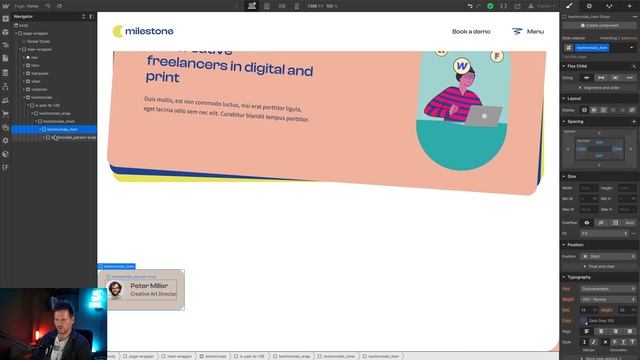Open the Components box panel

click(x=6, y=32)
